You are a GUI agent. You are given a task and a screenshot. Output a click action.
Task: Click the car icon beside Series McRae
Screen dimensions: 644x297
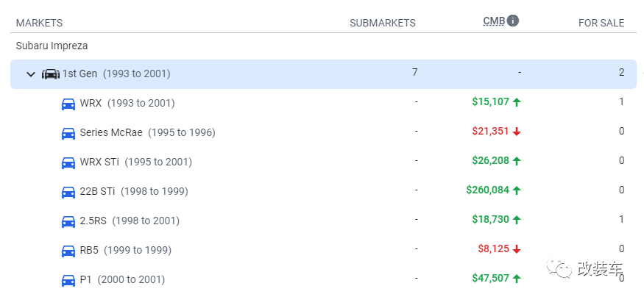(68, 133)
